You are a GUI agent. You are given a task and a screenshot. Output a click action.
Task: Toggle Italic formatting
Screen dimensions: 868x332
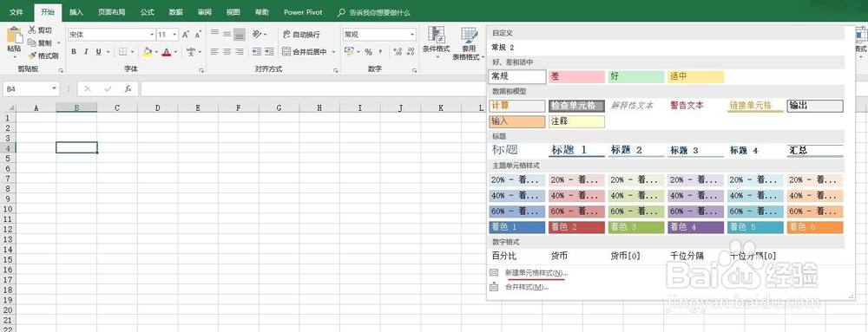[86, 51]
